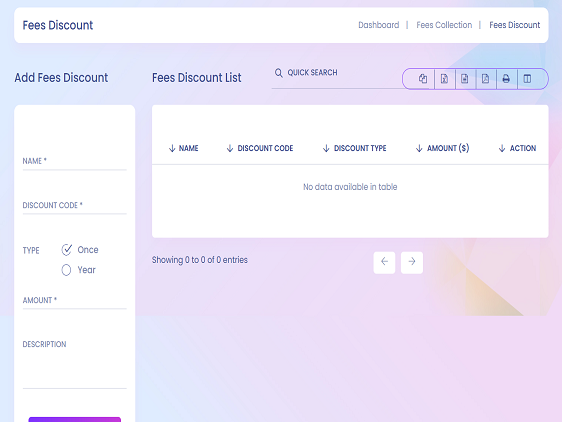
Task: Go to next page arrow
Action: [412, 262]
